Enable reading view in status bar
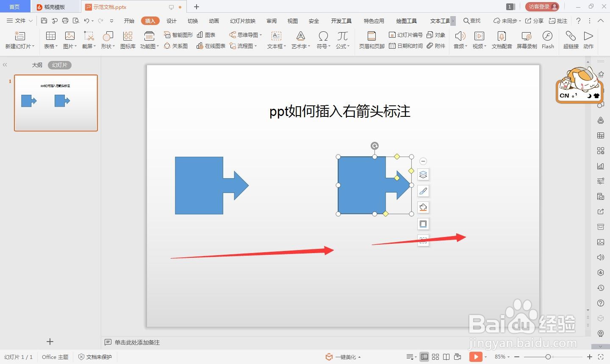The width and height of the screenshot is (610, 364). pos(446,357)
